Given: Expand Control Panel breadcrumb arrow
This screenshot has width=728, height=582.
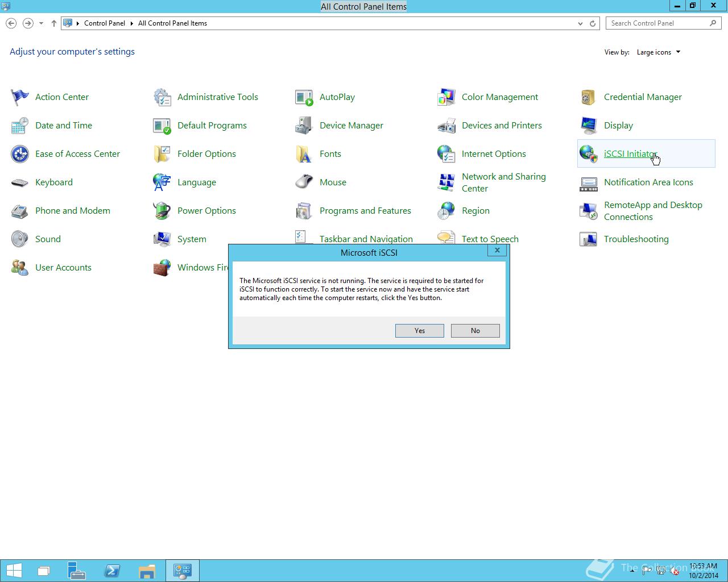Looking at the screenshot, I should [x=131, y=23].
